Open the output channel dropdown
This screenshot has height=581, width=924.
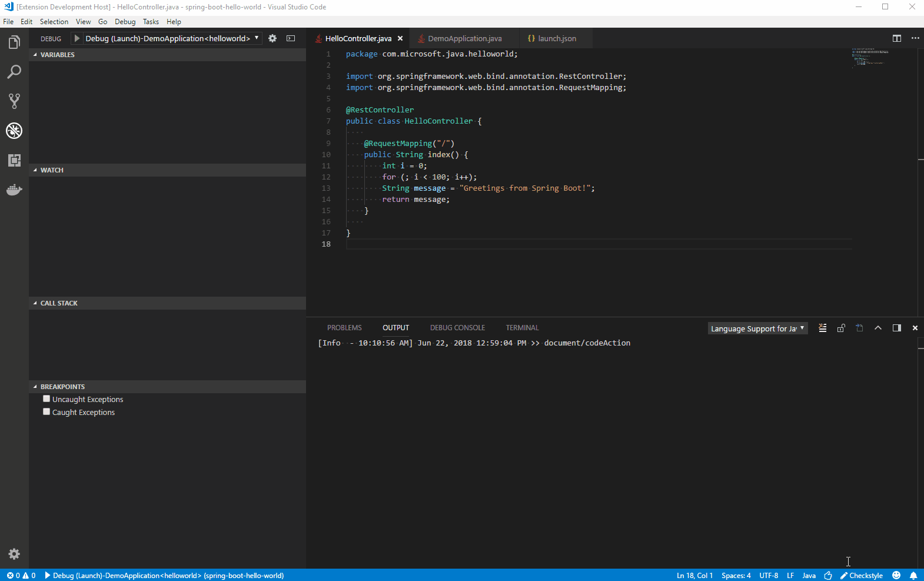pyautogui.click(x=757, y=328)
